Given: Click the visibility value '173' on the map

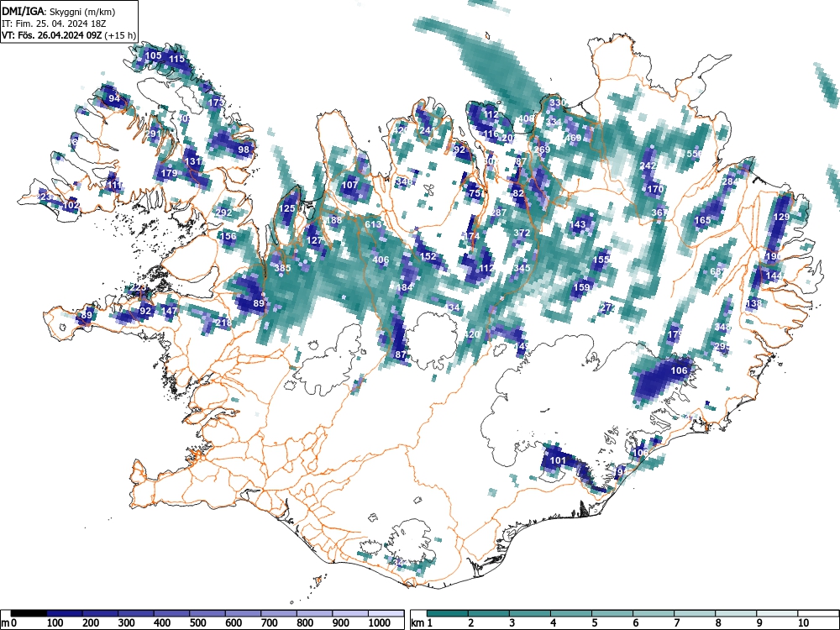Looking at the screenshot, I should [216, 102].
